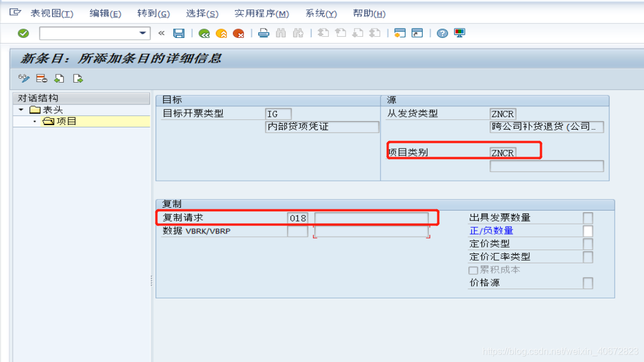644x362 pixels.
Task: Click the Find binoculars icon
Action: pyautogui.click(x=281, y=33)
